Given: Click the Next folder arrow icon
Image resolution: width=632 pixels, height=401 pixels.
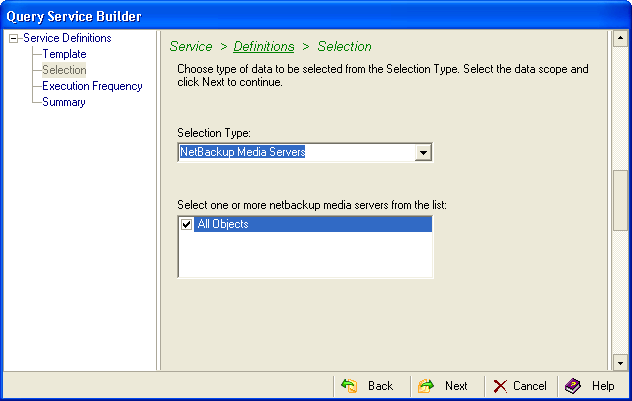Looking at the screenshot, I should (x=426, y=386).
